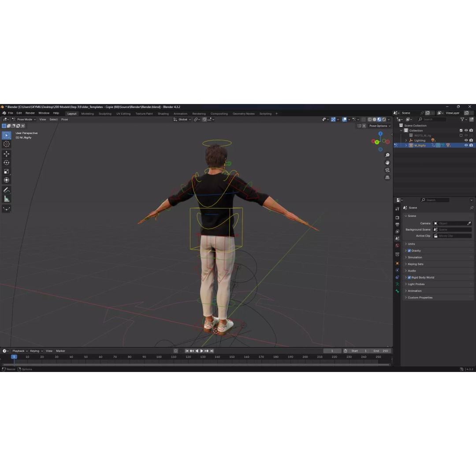Expand the M_Rigify tree item
The image size is (476, 476).
click(x=406, y=145)
